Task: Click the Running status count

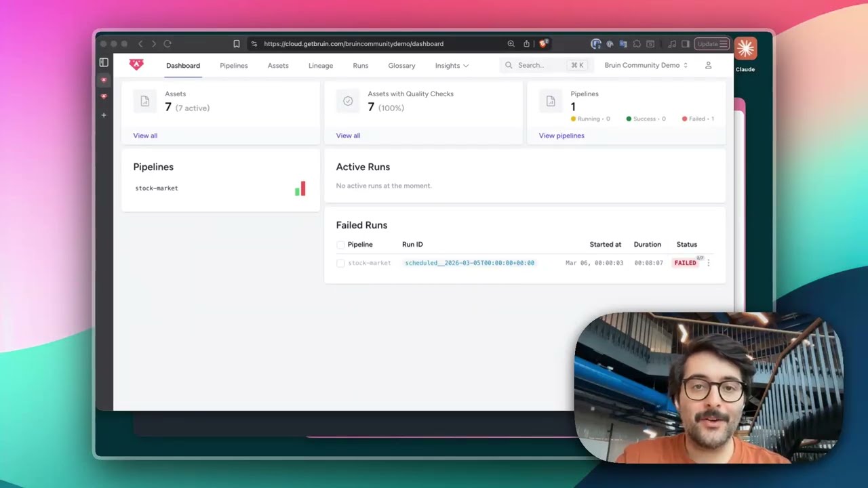Action: click(x=590, y=119)
